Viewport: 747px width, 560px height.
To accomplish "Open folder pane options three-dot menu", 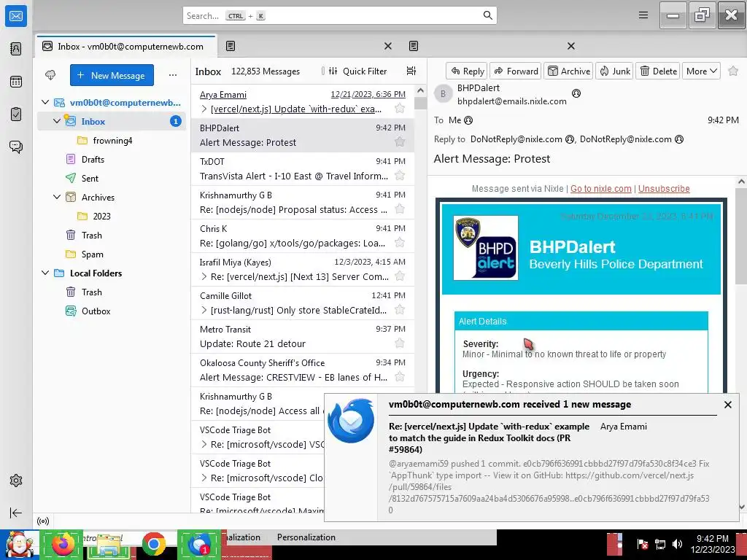I will point(172,75).
